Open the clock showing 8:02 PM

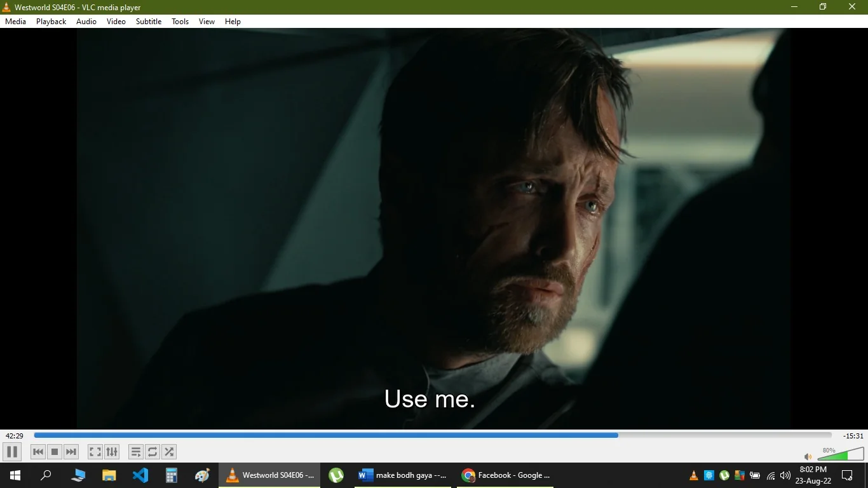tap(813, 475)
